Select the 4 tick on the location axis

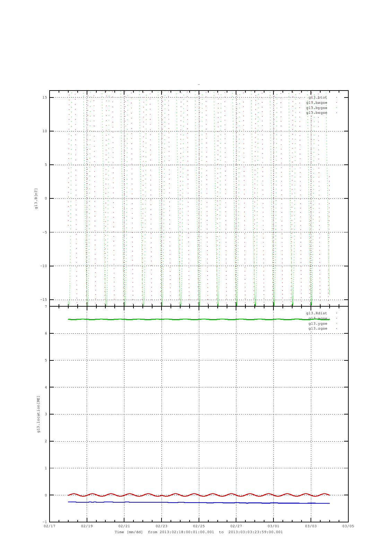[x=46, y=387]
